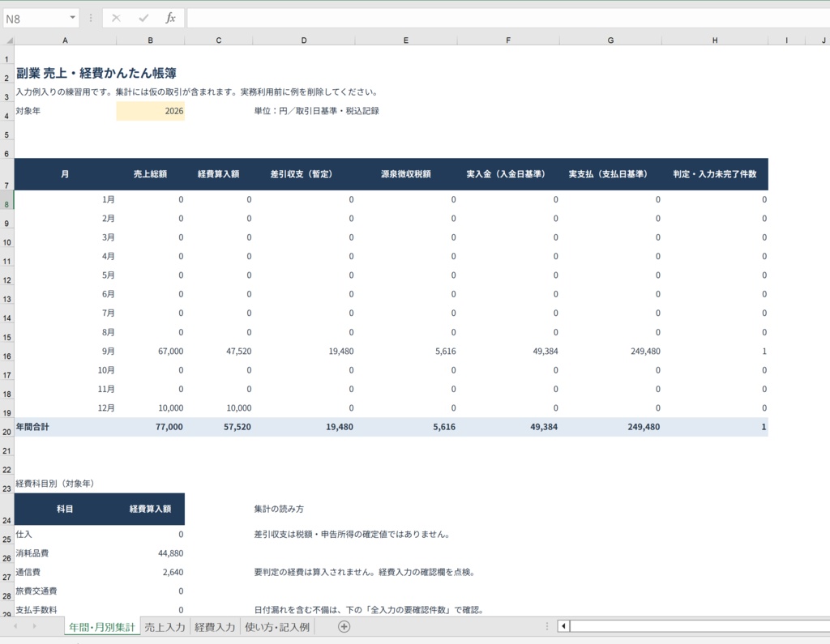
Task: Click the 77,000 annual sales total
Action: [x=150, y=427]
